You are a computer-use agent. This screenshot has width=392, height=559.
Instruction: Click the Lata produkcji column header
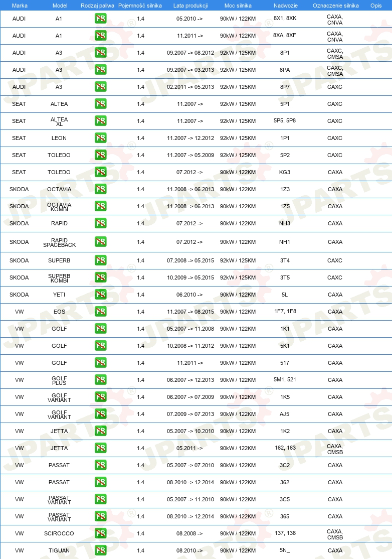click(x=190, y=6)
